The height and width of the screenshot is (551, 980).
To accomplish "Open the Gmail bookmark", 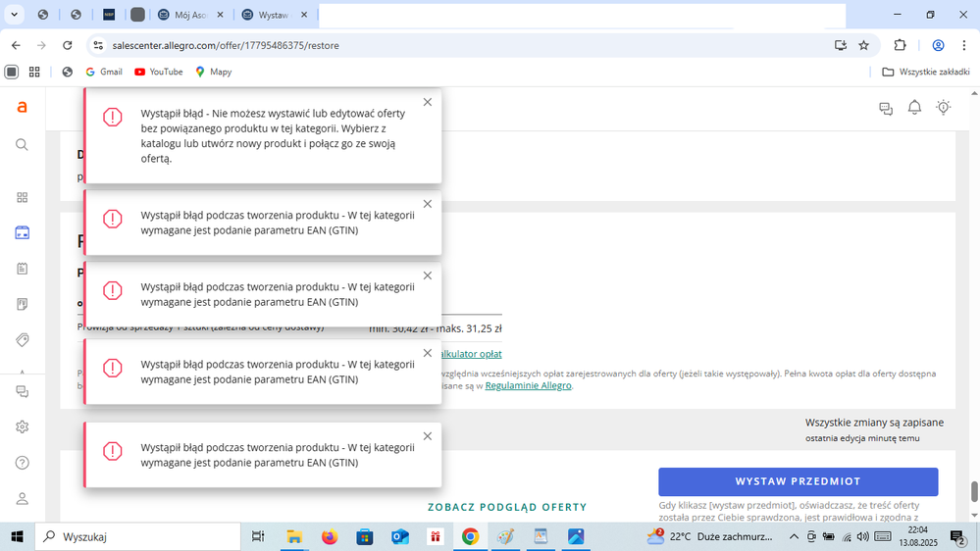I will point(104,72).
